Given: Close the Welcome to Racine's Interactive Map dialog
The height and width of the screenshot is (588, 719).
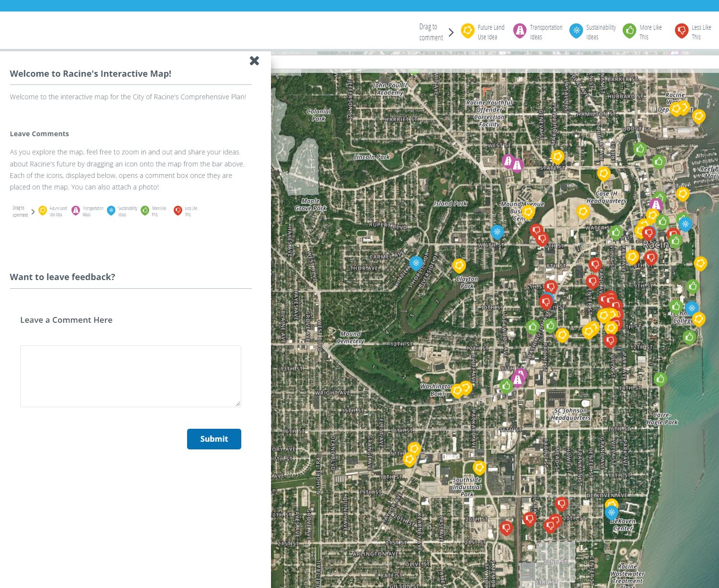Looking at the screenshot, I should tap(254, 61).
